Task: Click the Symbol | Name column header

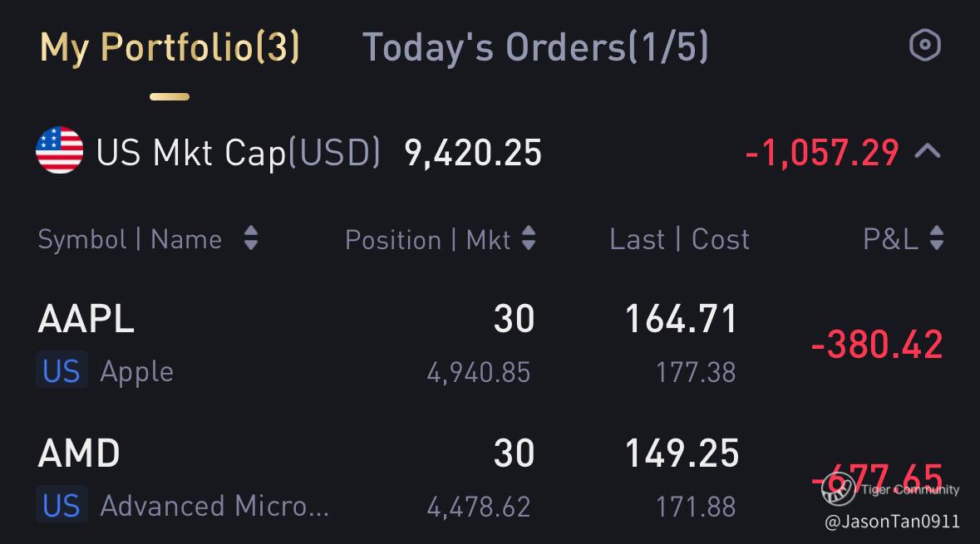Action: 130,240
